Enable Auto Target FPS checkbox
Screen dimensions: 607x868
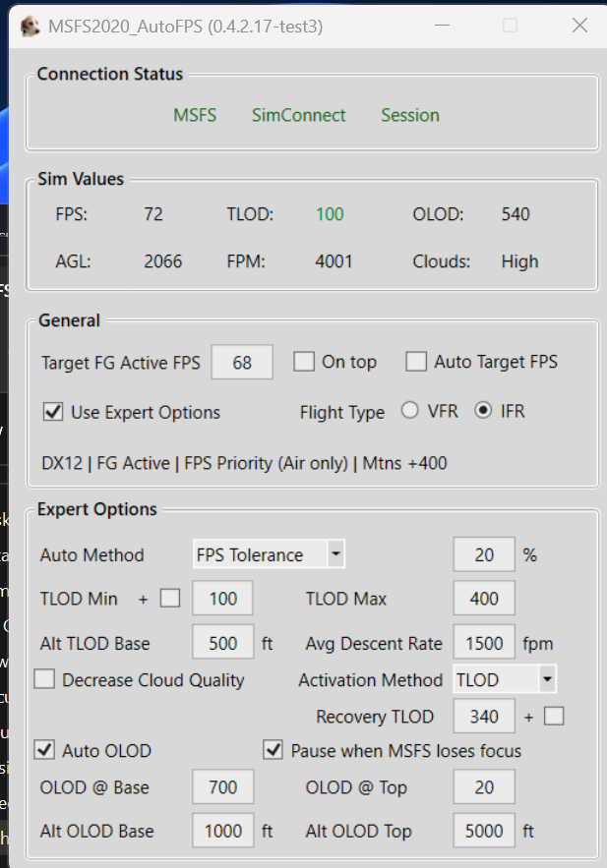416,362
